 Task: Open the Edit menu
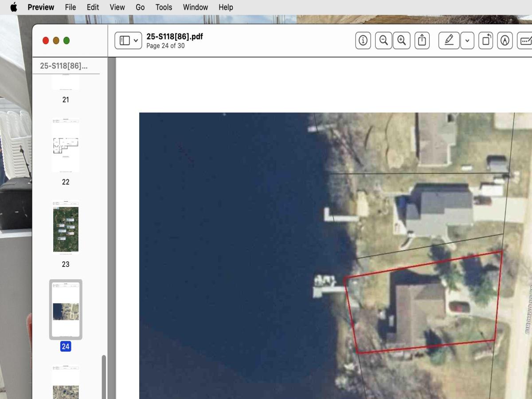[93, 7]
